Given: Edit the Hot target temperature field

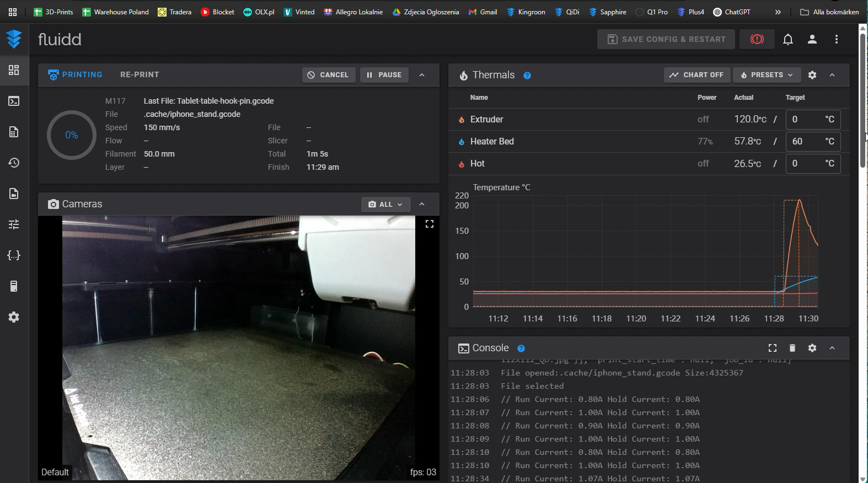Looking at the screenshot, I should click(x=813, y=164).
